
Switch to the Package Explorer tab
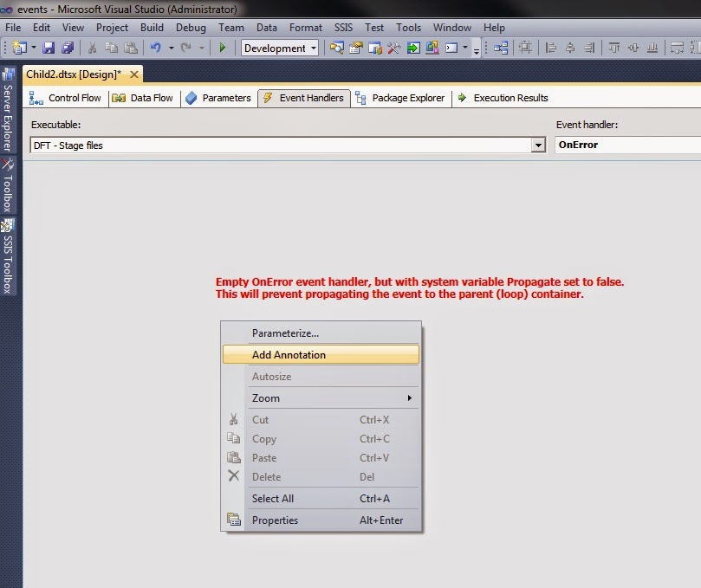point(400,99)
